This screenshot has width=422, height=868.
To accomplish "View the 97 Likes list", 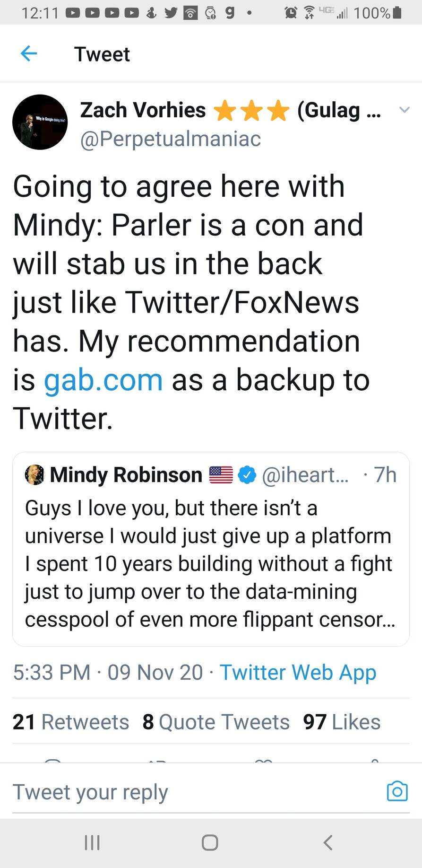I will (342, 722).
